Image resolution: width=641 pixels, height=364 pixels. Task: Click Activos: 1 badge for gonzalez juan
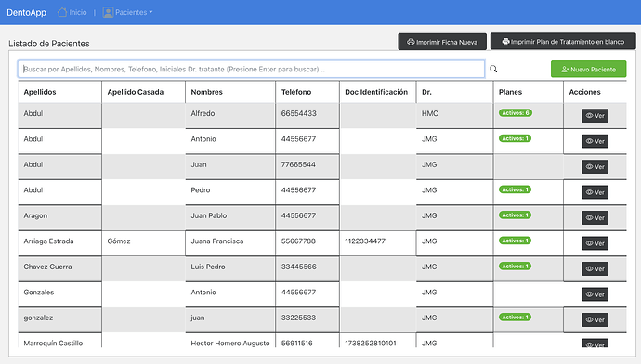(x=515, y=317)
